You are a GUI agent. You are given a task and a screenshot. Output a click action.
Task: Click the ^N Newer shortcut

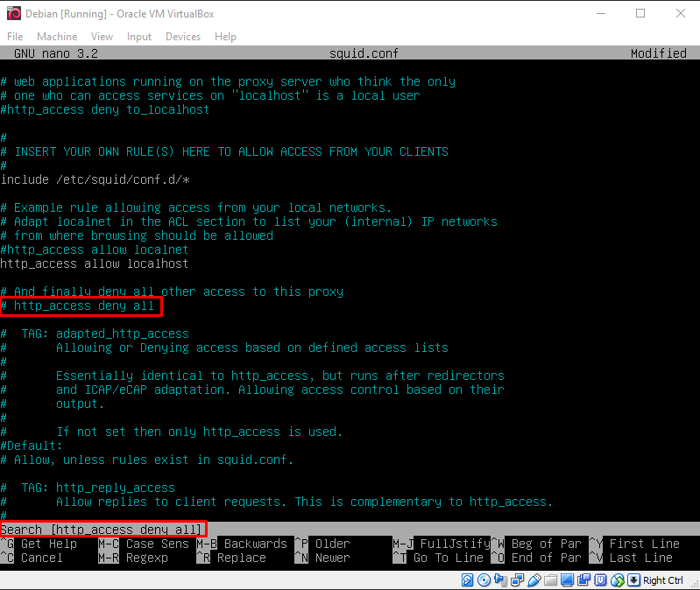tap(322, 558)
